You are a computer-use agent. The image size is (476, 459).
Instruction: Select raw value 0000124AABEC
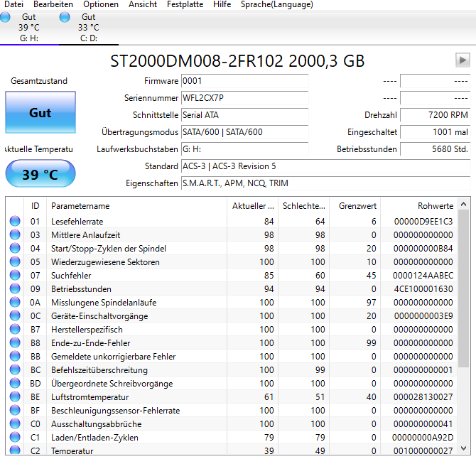click(423, 276)
